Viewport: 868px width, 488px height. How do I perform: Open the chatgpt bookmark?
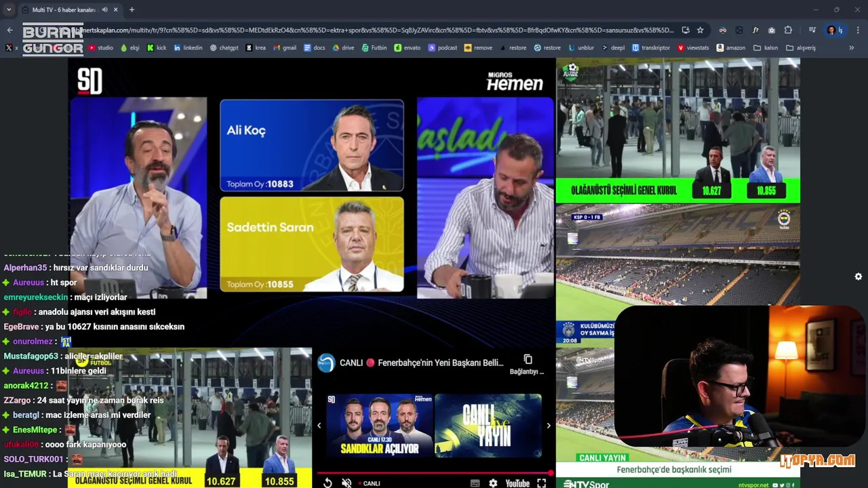224,48
